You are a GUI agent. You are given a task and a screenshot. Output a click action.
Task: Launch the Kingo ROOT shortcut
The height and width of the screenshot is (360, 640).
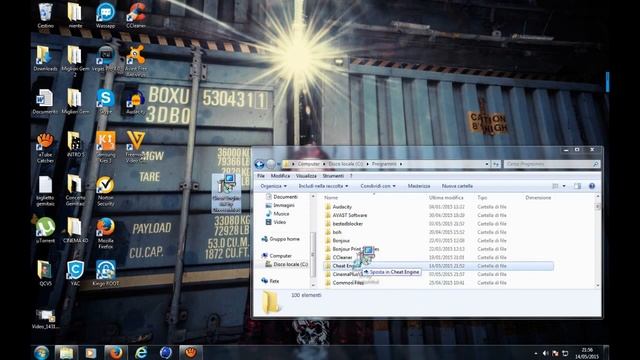click(105, 273)
